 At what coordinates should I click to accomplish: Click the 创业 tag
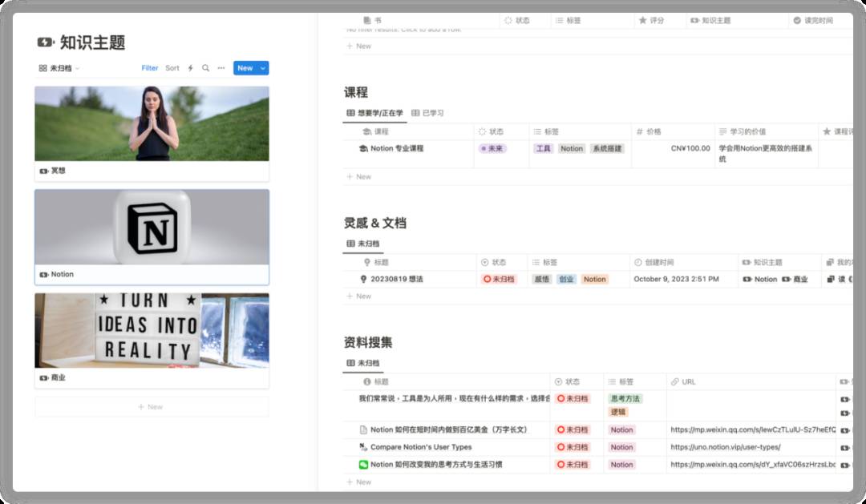[x=566, y=280]
